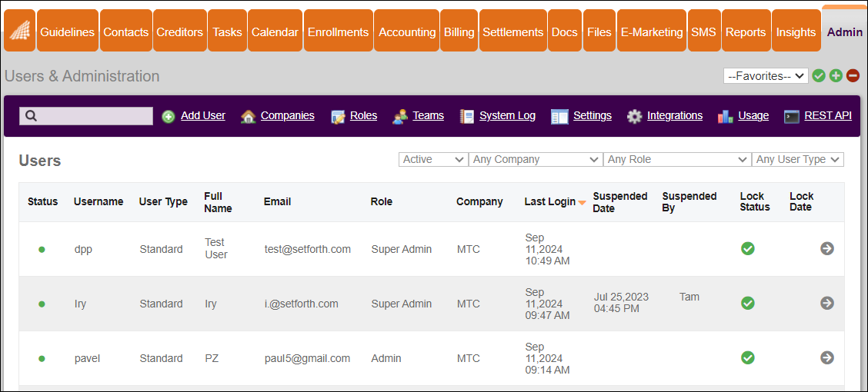Image resolution: width=868 pixels, height=392 pixels.
Task: Sort by the Username column header
Action: point(98,202)
